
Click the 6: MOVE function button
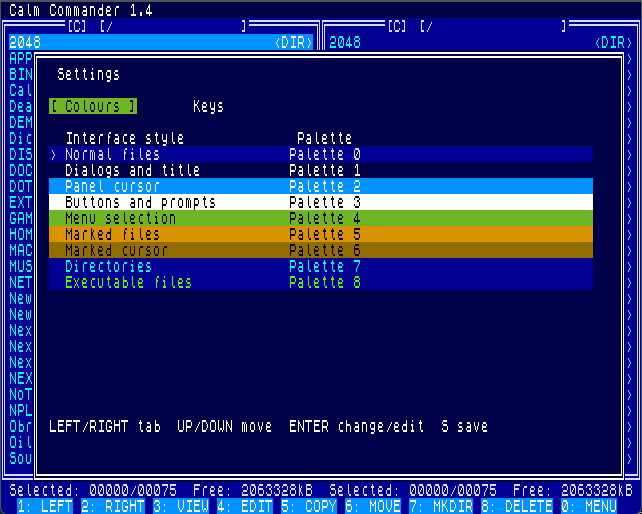tap(373, 506)
